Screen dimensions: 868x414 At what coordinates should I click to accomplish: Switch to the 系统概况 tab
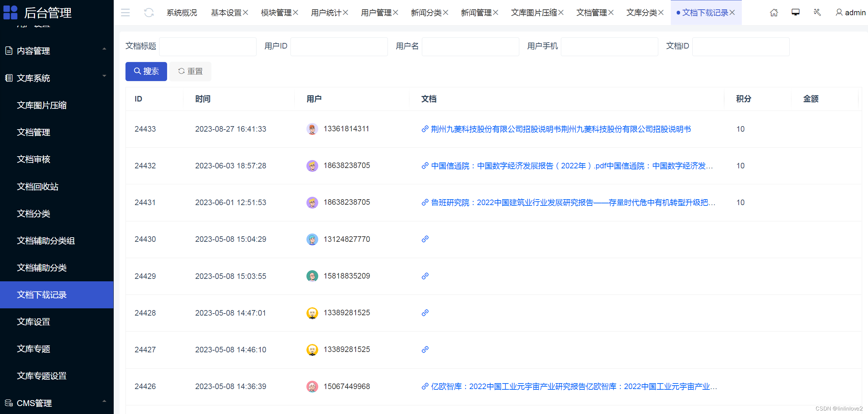tap(182, 13)
